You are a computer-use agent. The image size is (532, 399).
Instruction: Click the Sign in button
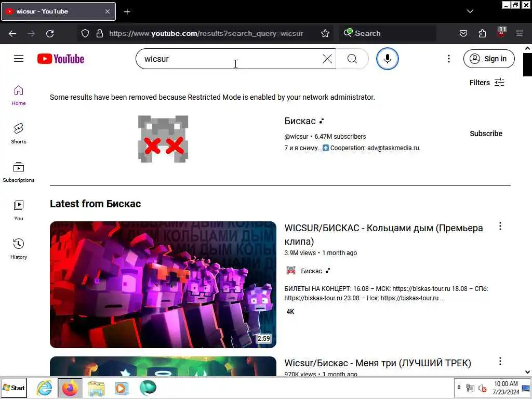click(488, 59)
